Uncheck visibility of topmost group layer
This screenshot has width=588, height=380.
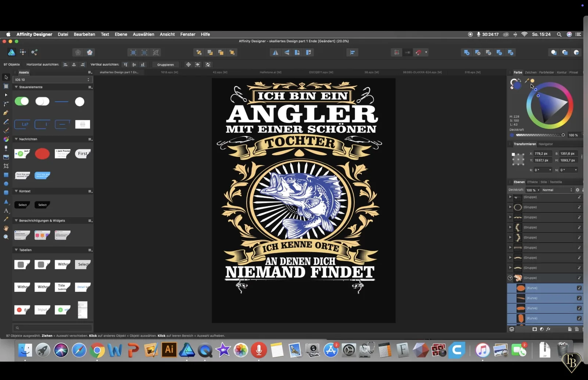tap(579, 197)
